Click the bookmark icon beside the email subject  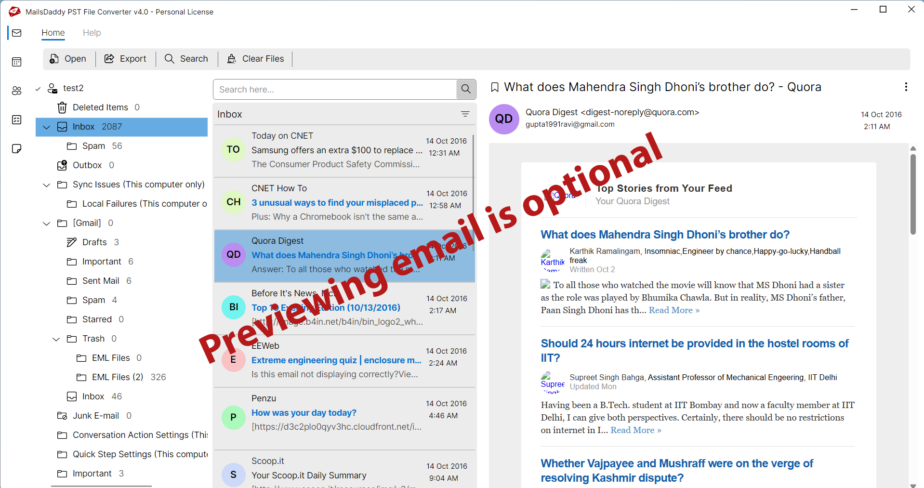coord(494,87)
